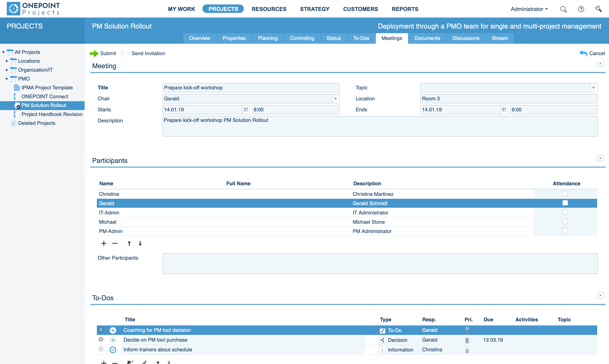Collapse the All Projects tree node
Image resolution: width=609 pixels, height=364 pixels.
click(x=3, y=52)
